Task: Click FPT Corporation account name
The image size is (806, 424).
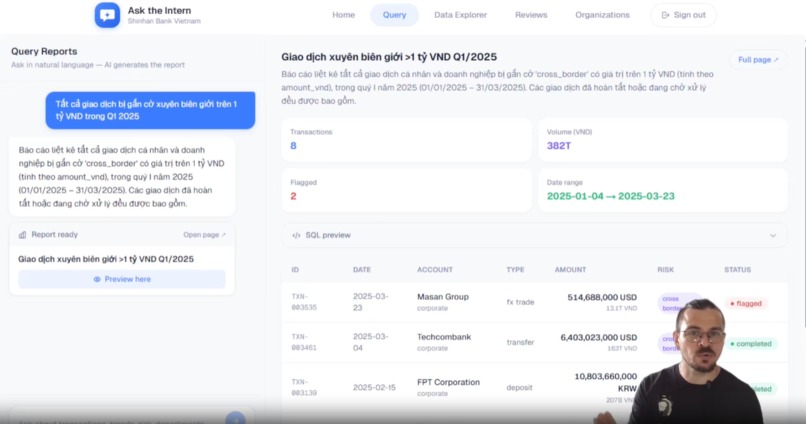Action: coord(448,382)
